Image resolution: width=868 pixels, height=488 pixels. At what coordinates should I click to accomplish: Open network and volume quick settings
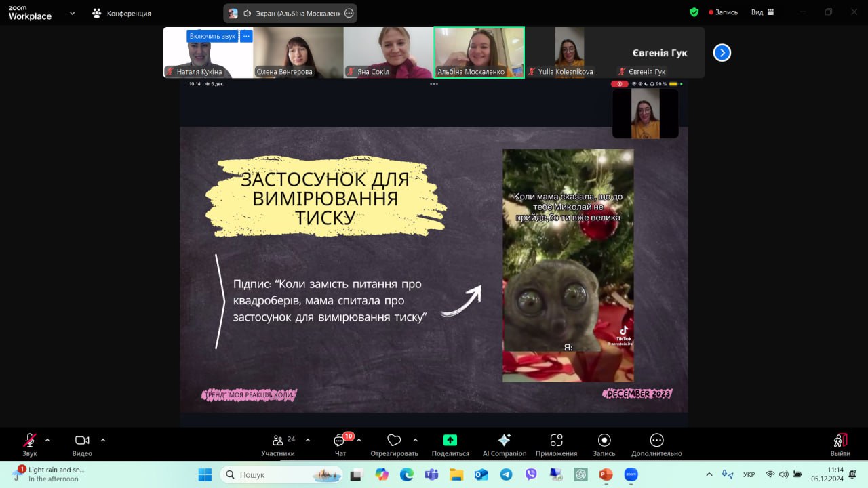[784, 474]
